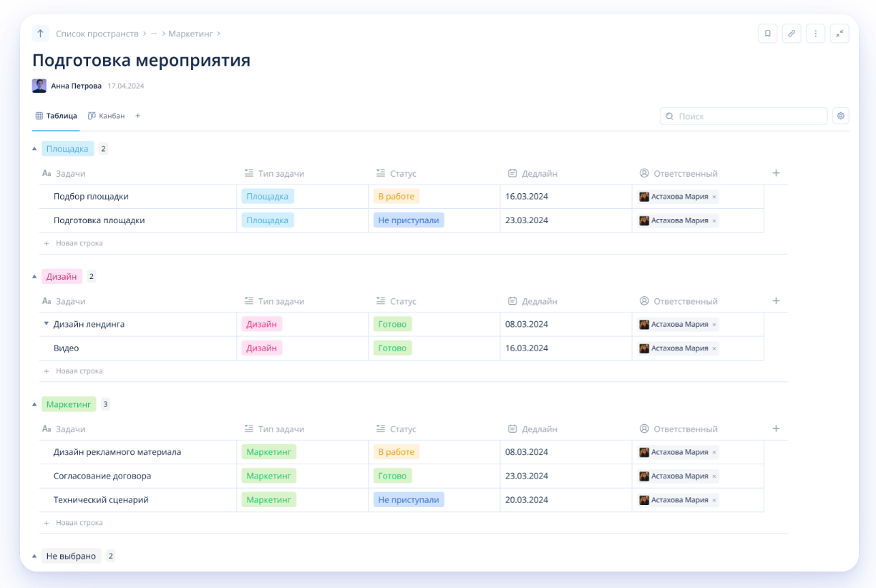Open table settings gear next to search
This screenshot has height=588, width=876.
(x=841, y=116)
